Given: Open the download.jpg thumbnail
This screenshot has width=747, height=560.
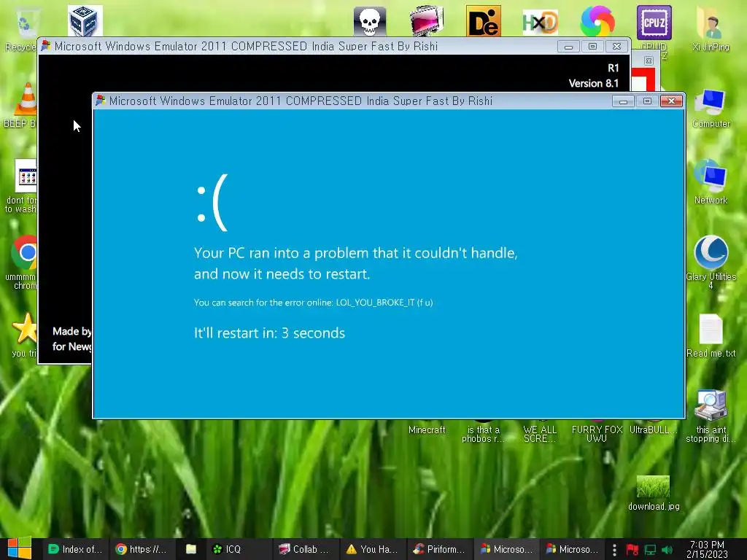Looking at the screenshot, I should pos(654,493).
